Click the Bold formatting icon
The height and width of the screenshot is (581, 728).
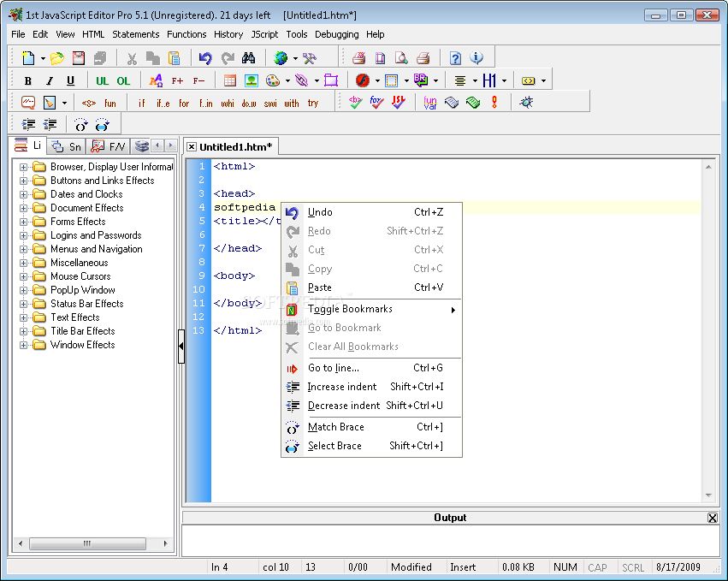pyautogui.click(x=27, y=81)
